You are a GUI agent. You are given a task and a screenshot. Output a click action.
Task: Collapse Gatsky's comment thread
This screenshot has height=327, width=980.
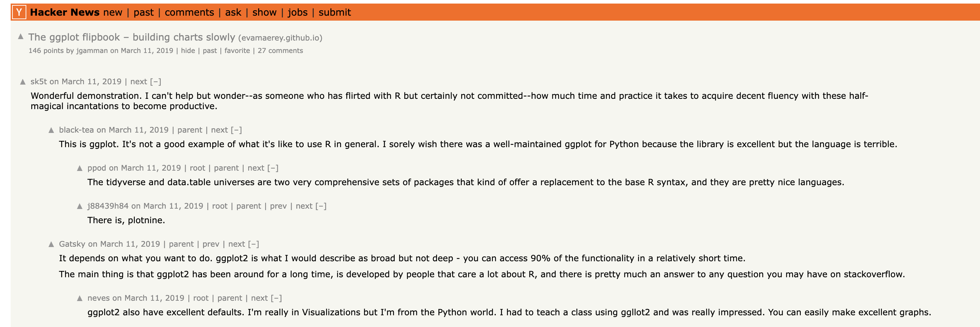(254, 244)
